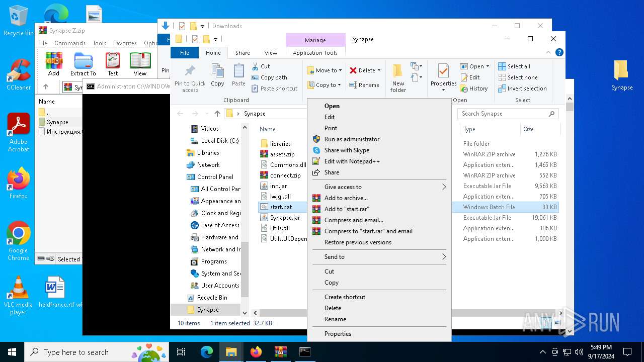Switch to the Share ribbon tab
The image size is (644, 362).
(x=243, y=53)
